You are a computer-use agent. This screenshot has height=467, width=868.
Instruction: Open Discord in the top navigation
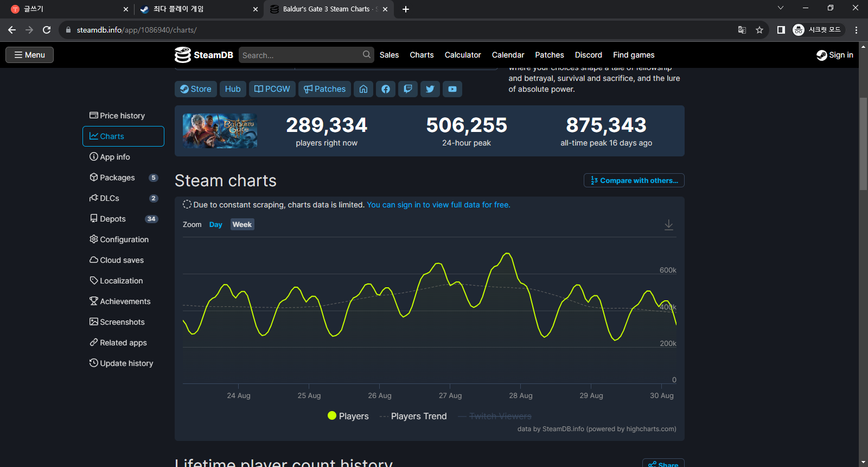point(589,55)
